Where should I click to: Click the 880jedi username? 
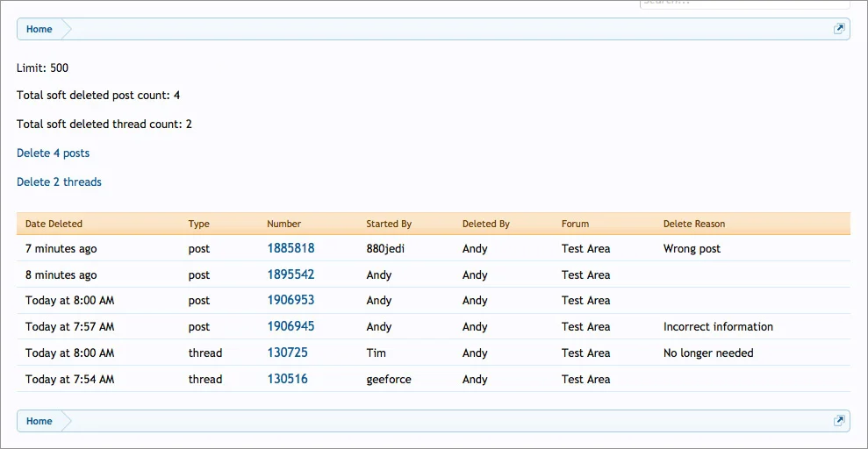pos(385,249)
